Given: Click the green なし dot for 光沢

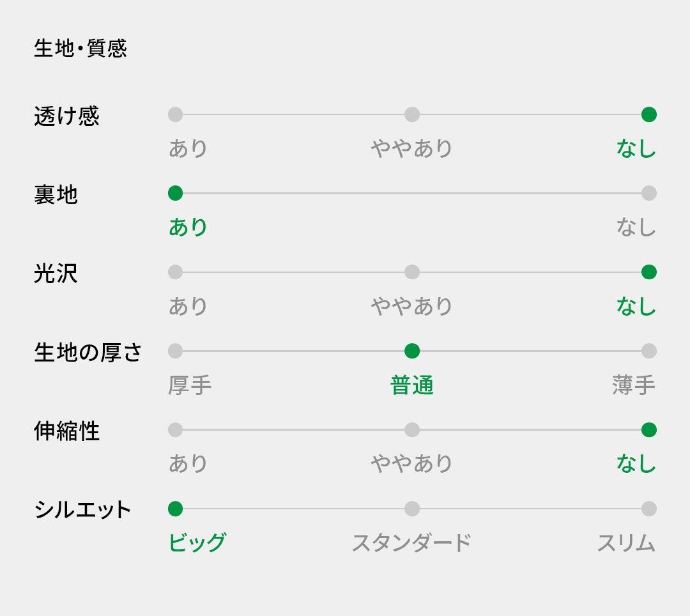Looking at the screenshot, I should click(649, 272).
